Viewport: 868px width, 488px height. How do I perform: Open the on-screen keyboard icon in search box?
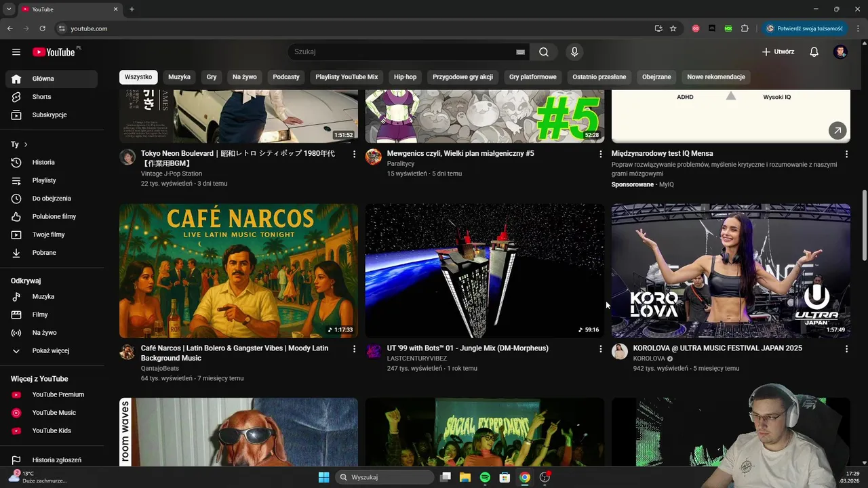click(520, 52)
